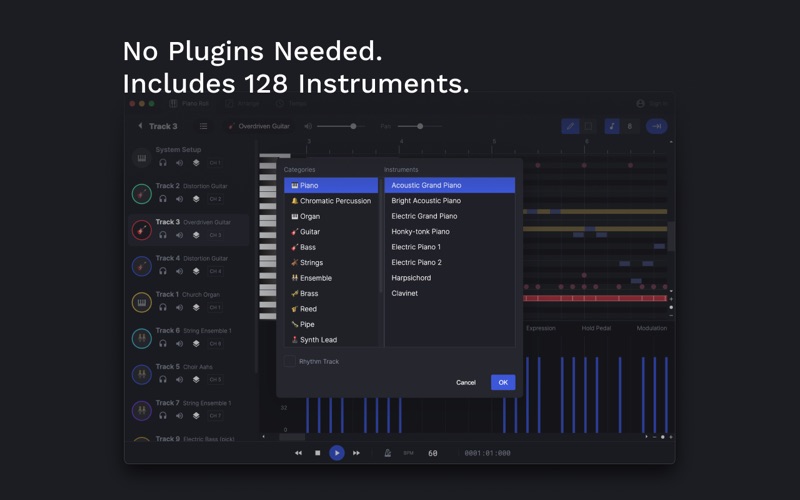Click Sign In account link

(x=652, y=104)
